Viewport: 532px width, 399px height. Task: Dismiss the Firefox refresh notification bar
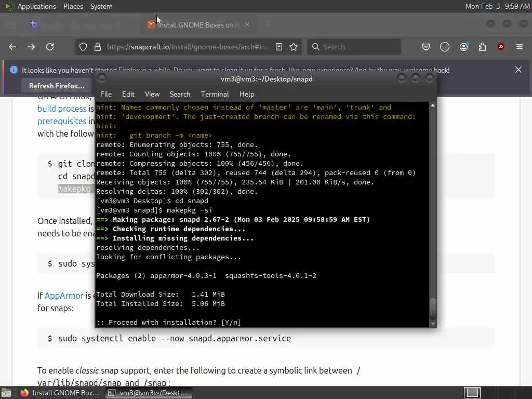[x=518, y=70]
